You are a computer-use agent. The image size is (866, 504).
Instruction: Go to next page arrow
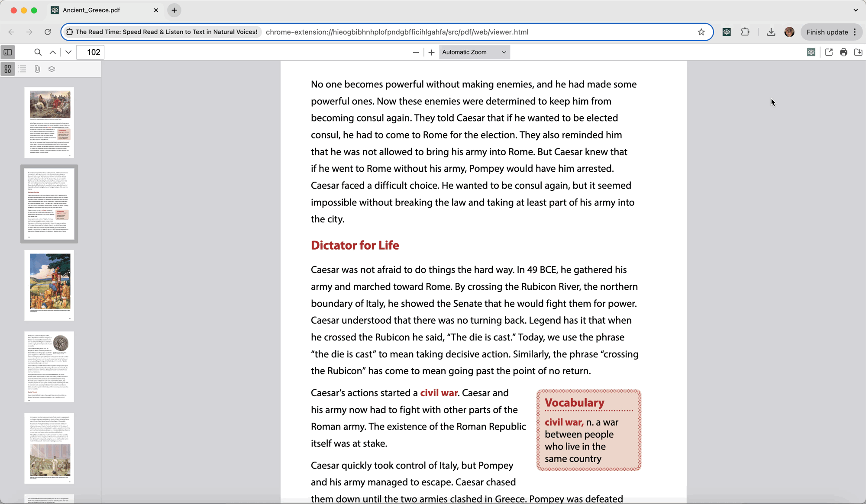pos(68,52)
